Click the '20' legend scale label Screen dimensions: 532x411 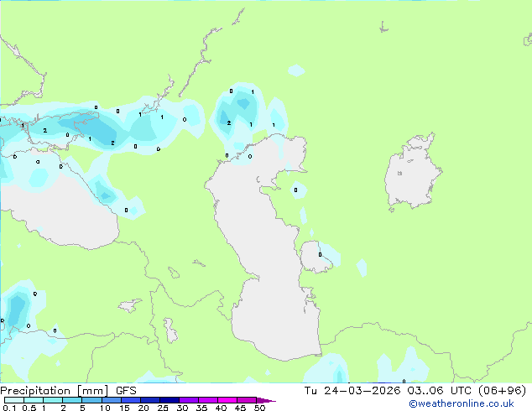click(143, 408)
